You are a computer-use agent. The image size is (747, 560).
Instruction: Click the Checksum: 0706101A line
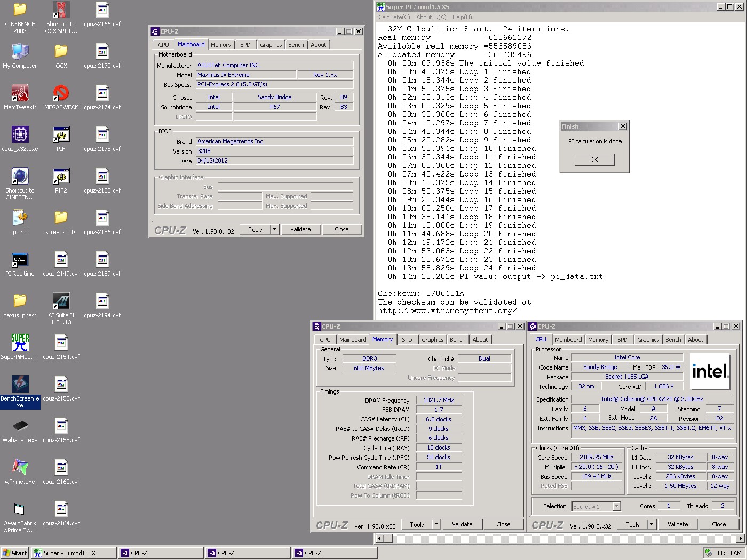[x=421, y=293]
